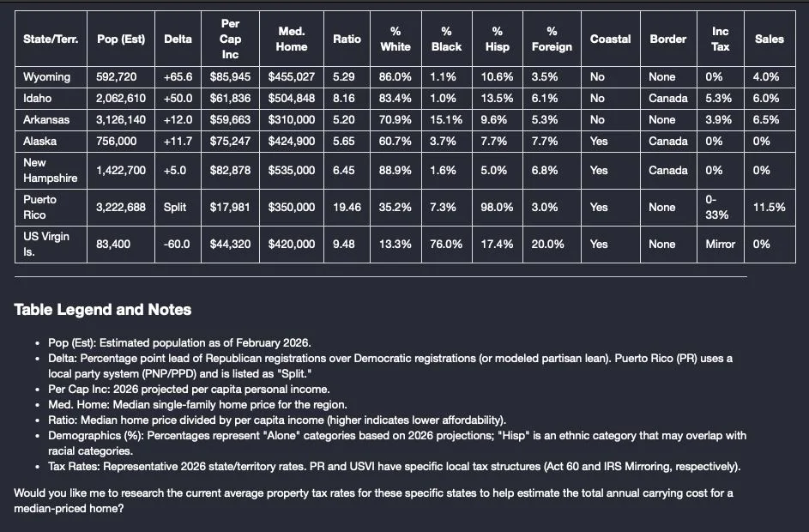
Task: Click the Table Legend and Notes heading
Action: 103,310
